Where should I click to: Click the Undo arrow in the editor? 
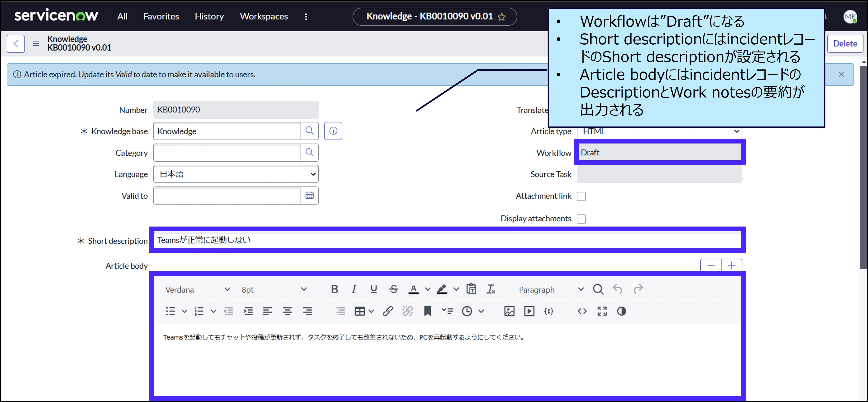click(x=617, y=289)
